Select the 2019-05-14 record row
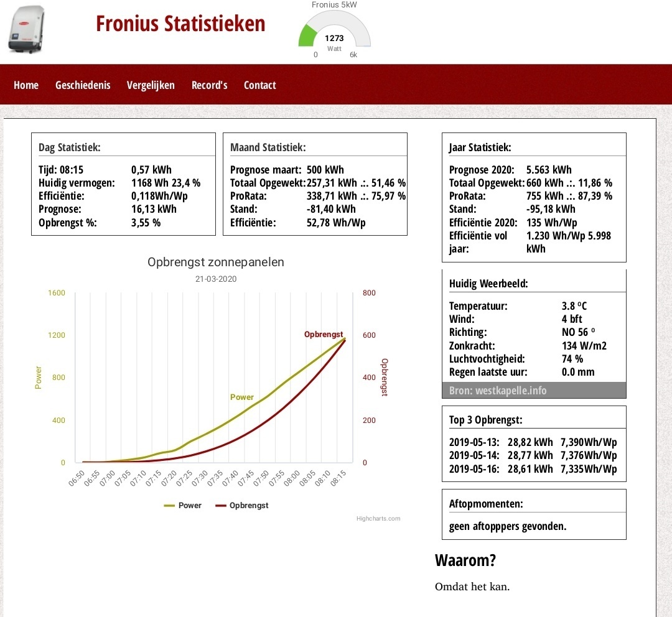 533,455
